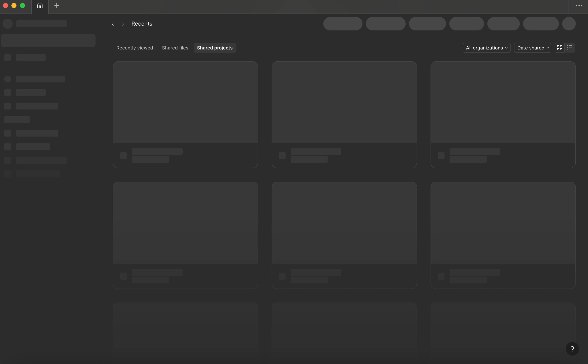This screenshot has height=364, width=588.
Task: Open the three-dot overflow menu
Action: tap(579, 5)
